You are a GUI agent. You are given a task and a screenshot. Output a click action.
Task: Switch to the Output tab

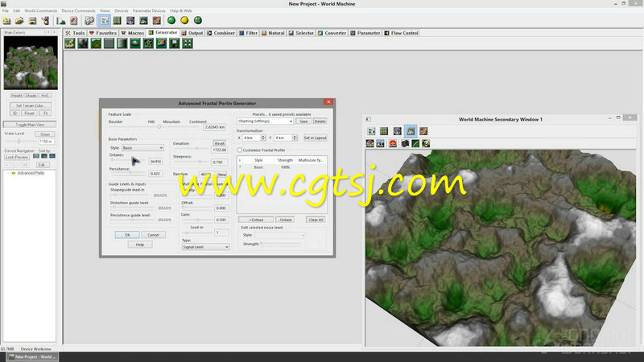point(192,33)
